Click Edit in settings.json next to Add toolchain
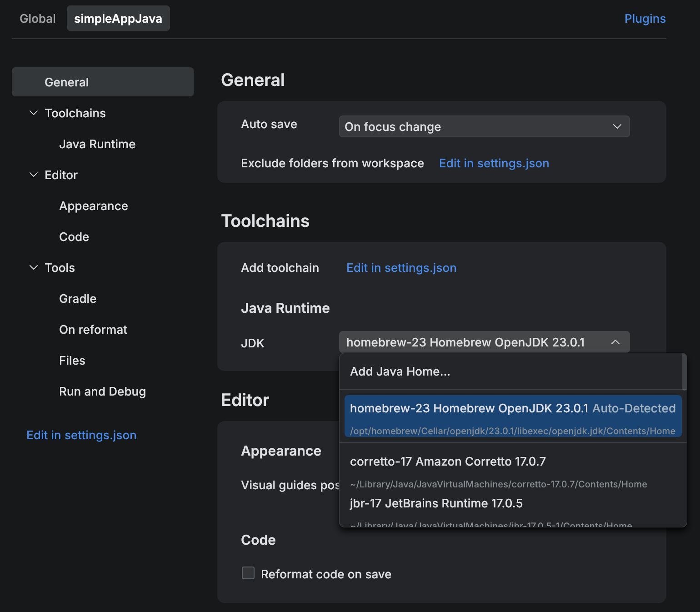Screen dimensions: 700x612 pyautogui.click(x=401, y=268)
